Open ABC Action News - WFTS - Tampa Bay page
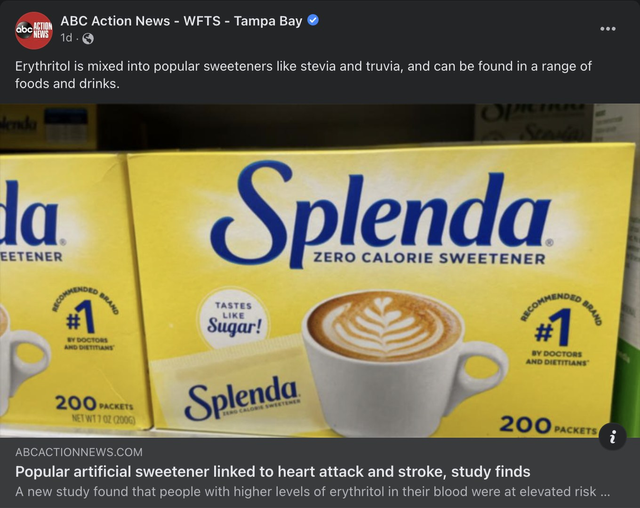The width and height of the screenshot is (640, 508). [x=181, y=20]
